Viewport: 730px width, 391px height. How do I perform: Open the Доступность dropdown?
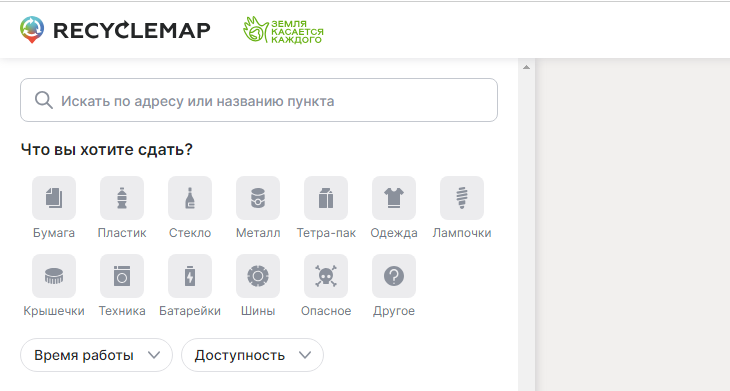coord(252,355)
